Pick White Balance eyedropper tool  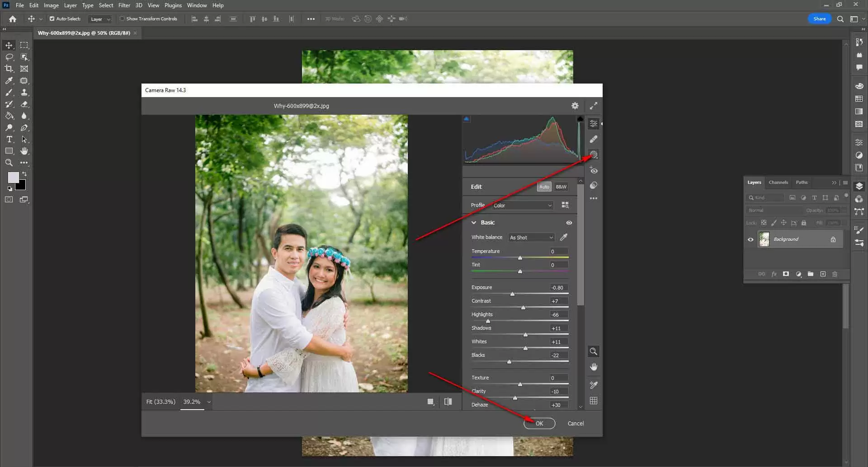564,237
